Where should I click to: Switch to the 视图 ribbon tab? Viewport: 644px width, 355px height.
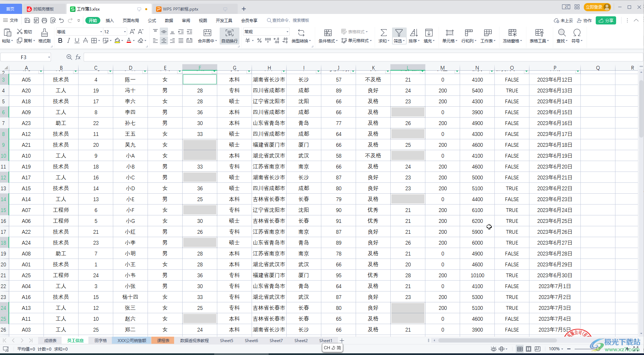click(x=203, y=20)
